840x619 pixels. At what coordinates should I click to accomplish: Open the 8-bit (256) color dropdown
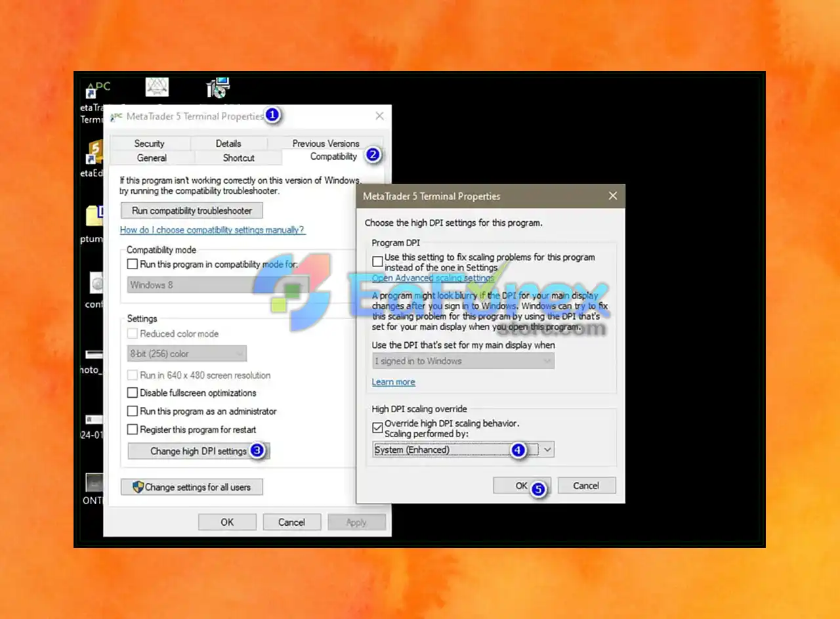tap(186, 353)
